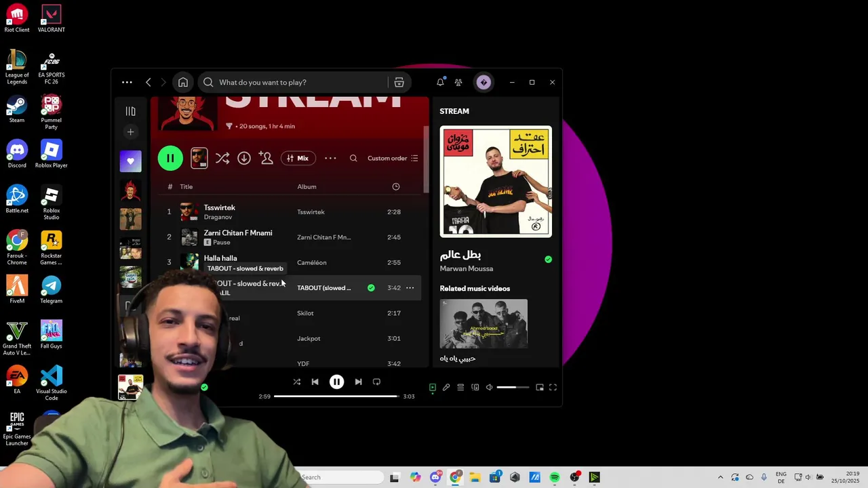Select track 'Halla halla'
Screen dimensions: 868x488
coord(220,258)
